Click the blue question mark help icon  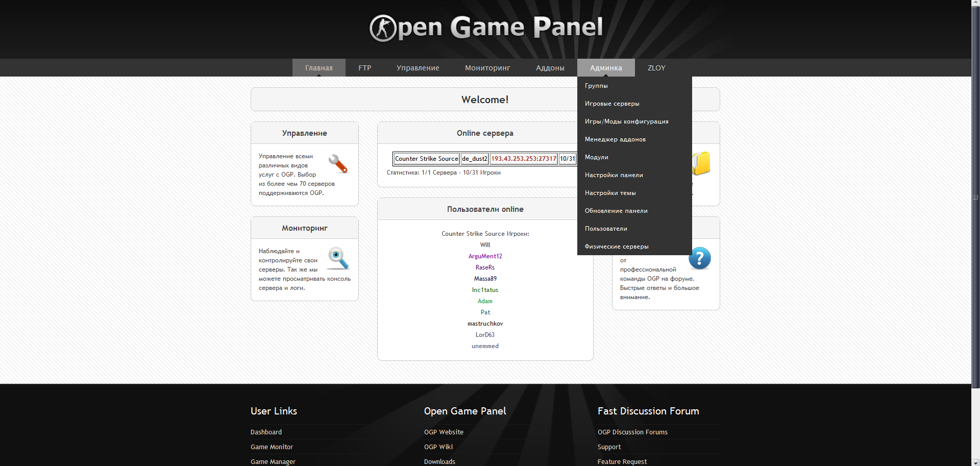(x=700, y=258)
